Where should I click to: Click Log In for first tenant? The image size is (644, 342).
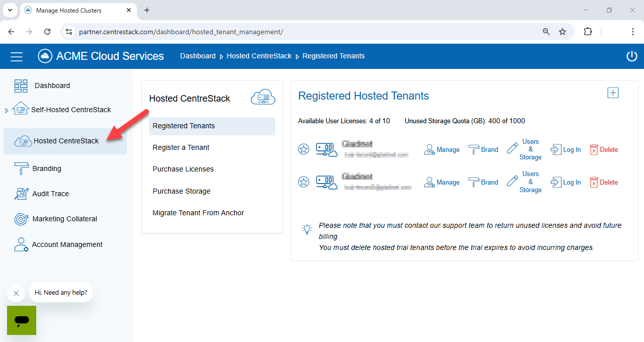click(x=566, y=149)
